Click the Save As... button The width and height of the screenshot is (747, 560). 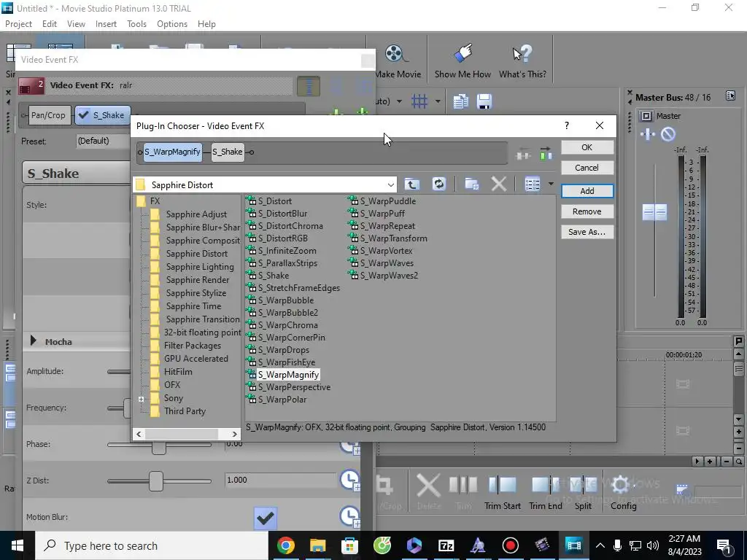pos(587,232)
